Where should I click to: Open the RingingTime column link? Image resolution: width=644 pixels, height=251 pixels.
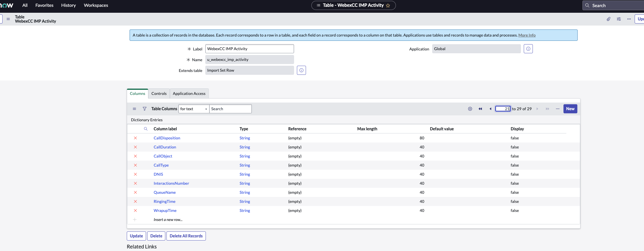click(x=164, y=201)
